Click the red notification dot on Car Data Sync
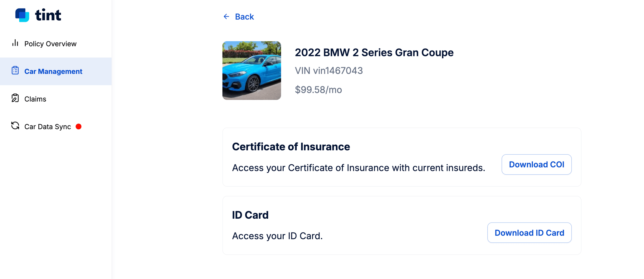 [79, 127]
